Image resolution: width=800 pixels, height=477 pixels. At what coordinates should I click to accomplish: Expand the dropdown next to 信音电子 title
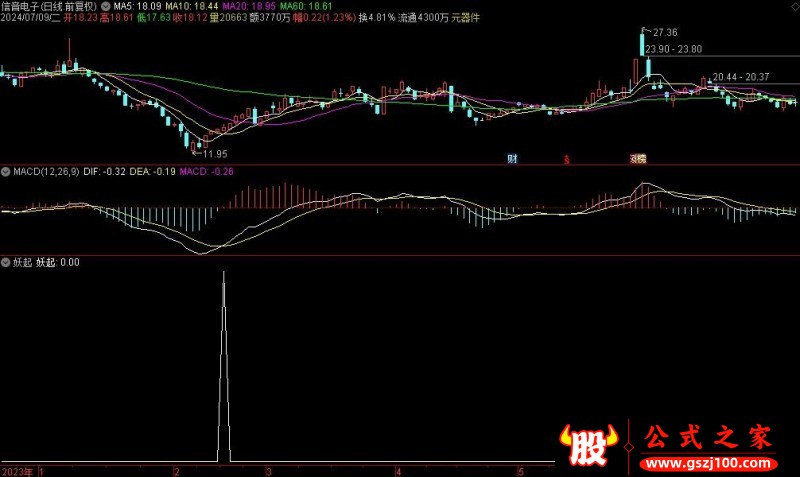105,7
